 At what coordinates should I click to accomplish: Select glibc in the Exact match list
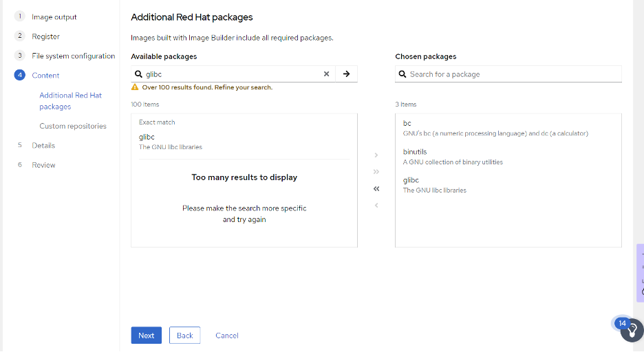coord(244,142)
